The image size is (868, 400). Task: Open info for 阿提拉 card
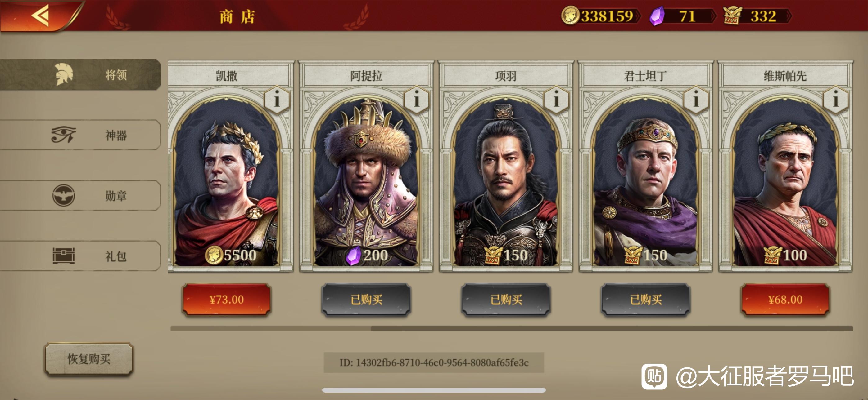417,100
